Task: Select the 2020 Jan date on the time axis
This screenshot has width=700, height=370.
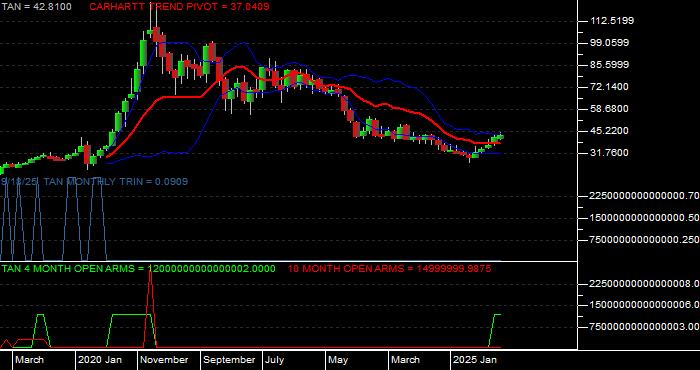Action: point(100,360)
